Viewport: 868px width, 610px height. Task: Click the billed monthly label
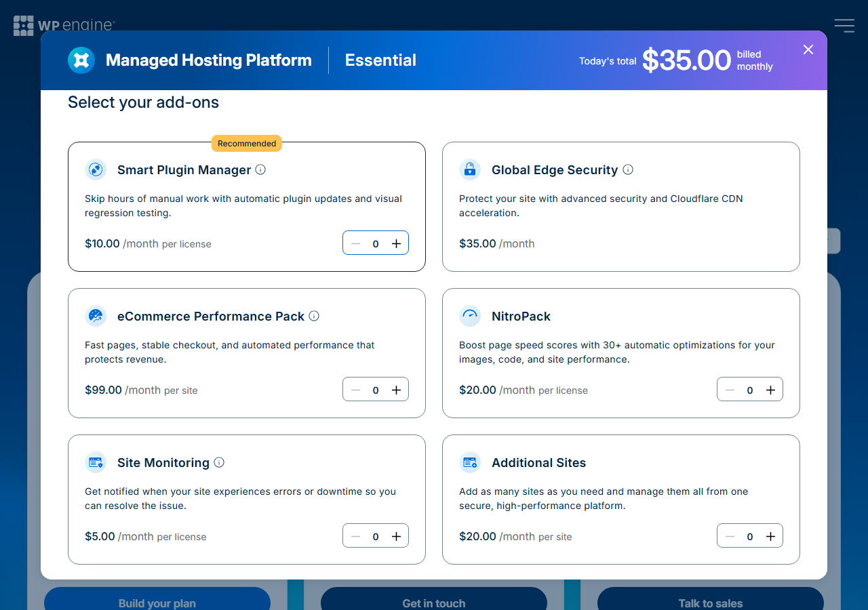pos(755,60)
